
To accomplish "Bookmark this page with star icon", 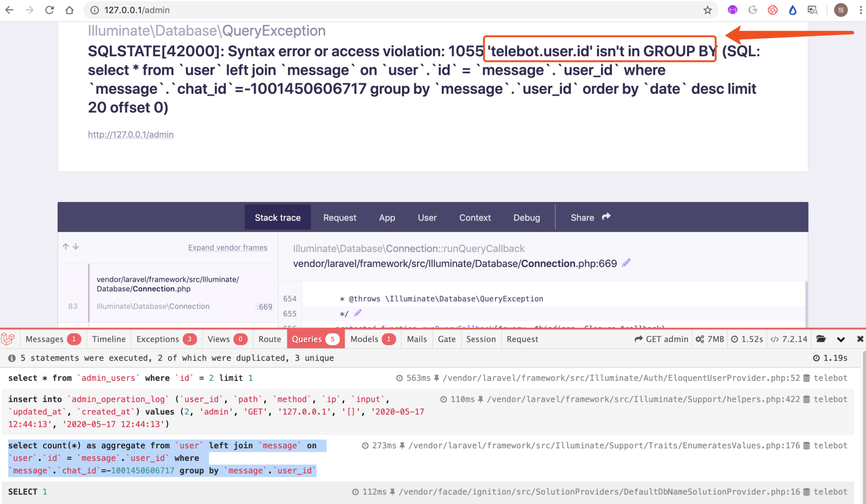I will pos(708,10).
